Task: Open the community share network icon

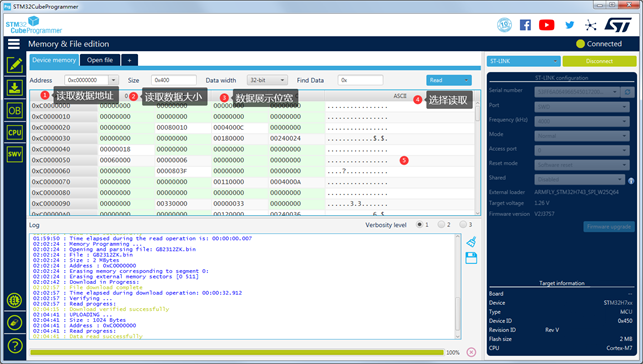Action: tap(591, 25)
